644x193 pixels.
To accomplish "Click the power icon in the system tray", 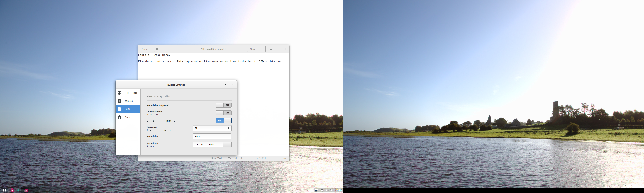I will click(331, 190).
